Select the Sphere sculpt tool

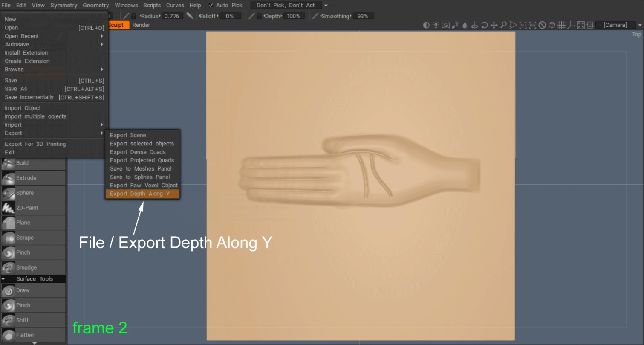pos(33,193)
